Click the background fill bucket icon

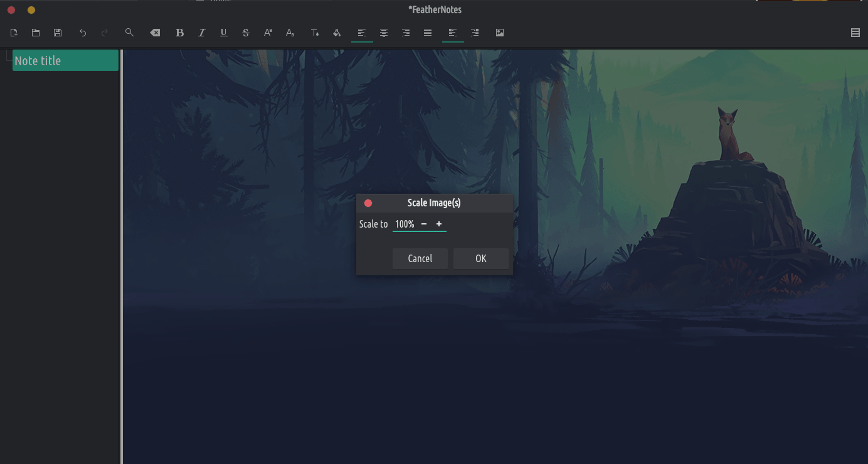[337, 33]
